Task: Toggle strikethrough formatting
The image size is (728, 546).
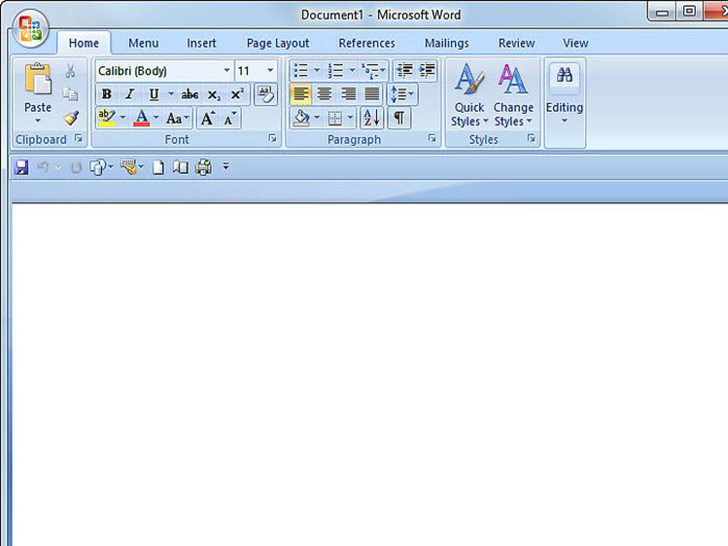Action: (189, 95)
